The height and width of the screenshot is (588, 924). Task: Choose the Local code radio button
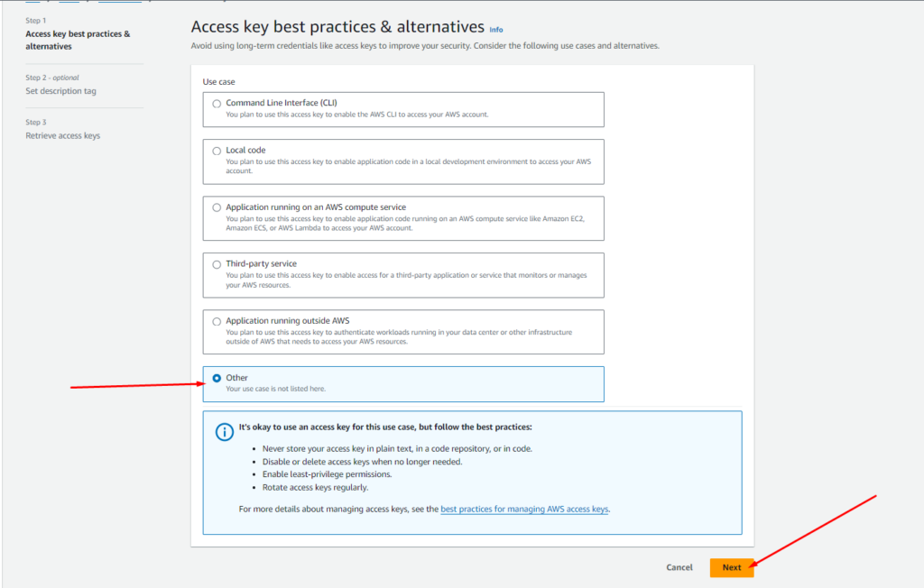click(x=217, y=151)
